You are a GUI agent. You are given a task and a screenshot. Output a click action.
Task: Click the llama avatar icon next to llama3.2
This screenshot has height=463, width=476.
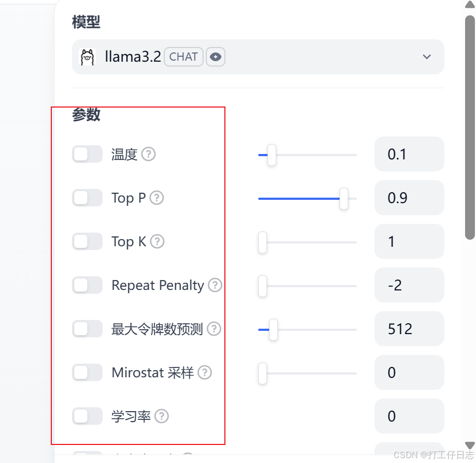click(x=87, y=56)
